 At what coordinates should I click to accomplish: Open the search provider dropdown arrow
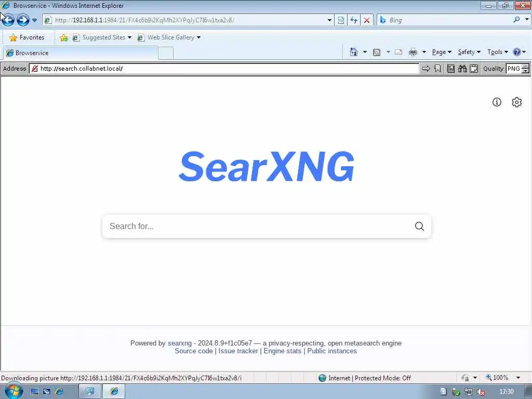click(527, 20)
